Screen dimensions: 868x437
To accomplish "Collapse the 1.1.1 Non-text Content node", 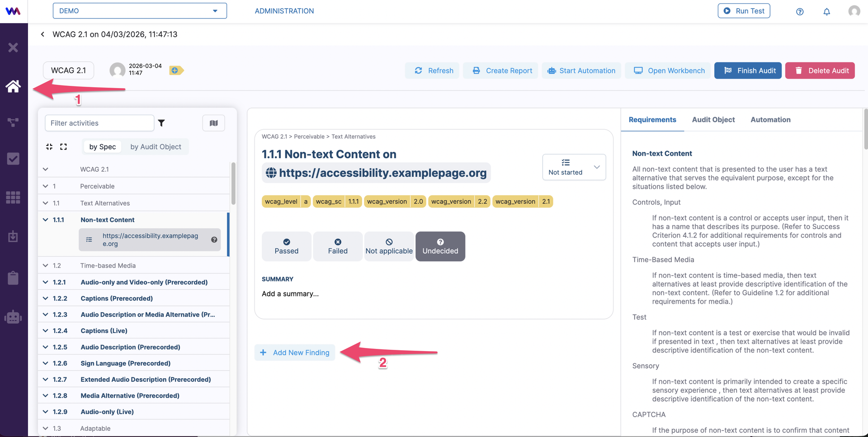I will 46,220.
